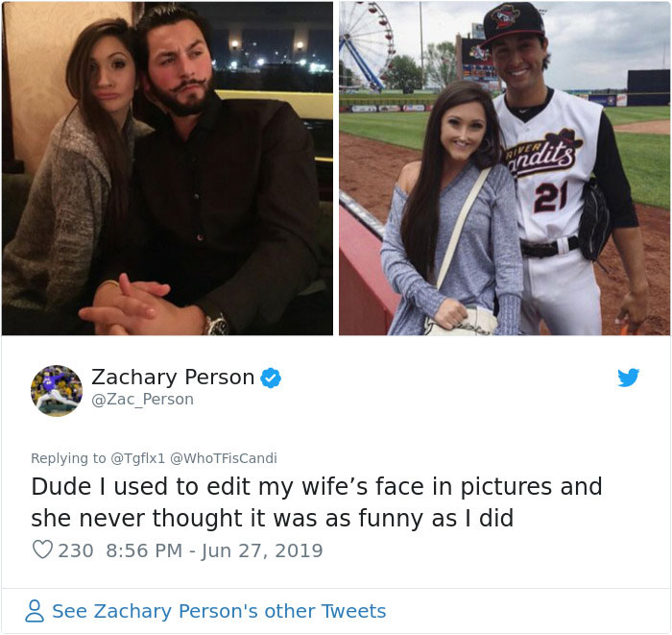Viewport: 672px width, 635px height.
Task: Click the tweet line starting "Dude I used"
Action: click(x=317, y=487)
